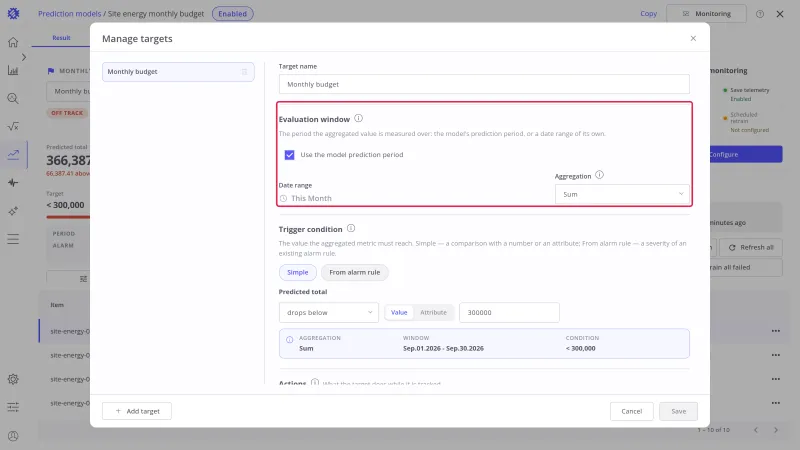
Task: Choose the Simple trigger condition
Action: (297, 272)
